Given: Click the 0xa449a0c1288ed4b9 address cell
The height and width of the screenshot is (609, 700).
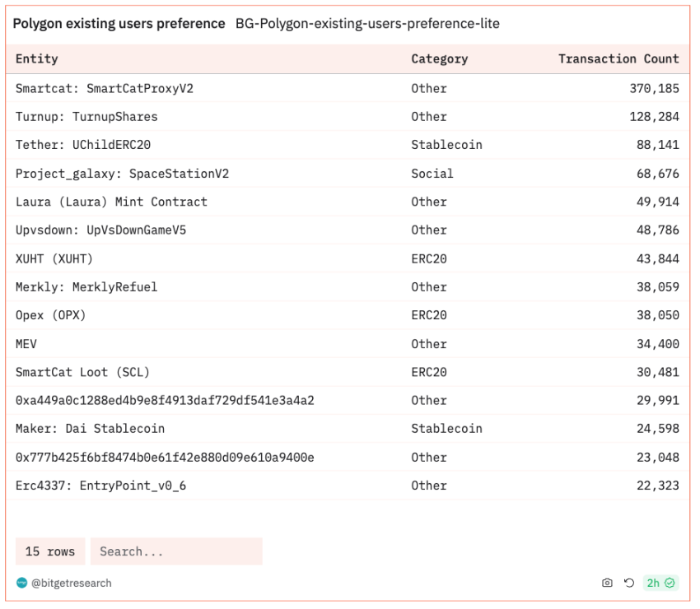Looking at the screenshot, I should click(x=165, y=400).
